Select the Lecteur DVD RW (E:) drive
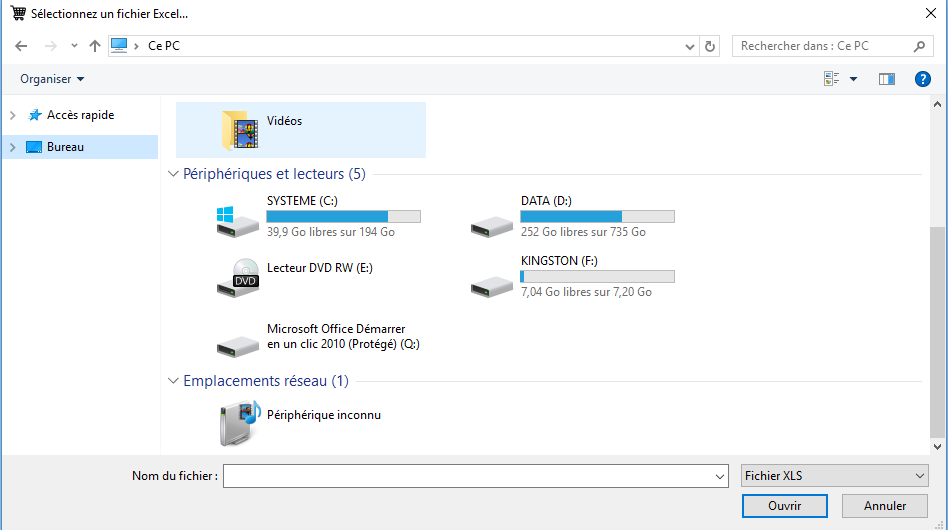 tap(319, 268)
